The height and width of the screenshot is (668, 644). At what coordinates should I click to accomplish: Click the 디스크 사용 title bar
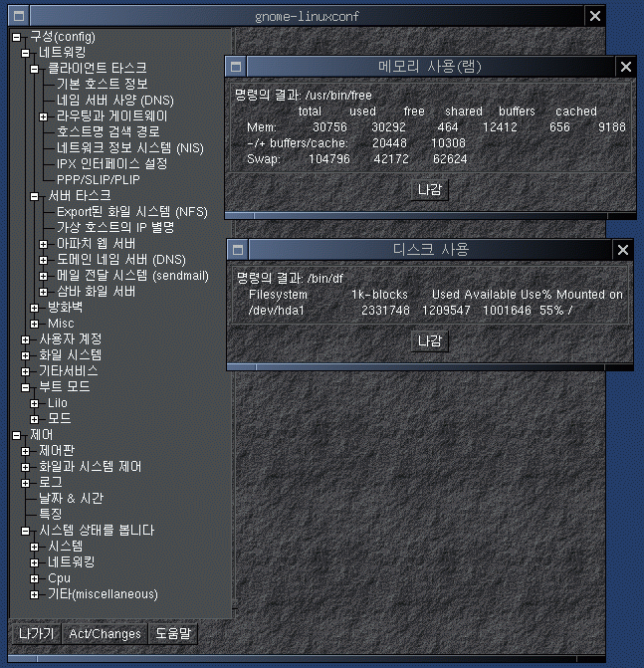click(431, 250)
